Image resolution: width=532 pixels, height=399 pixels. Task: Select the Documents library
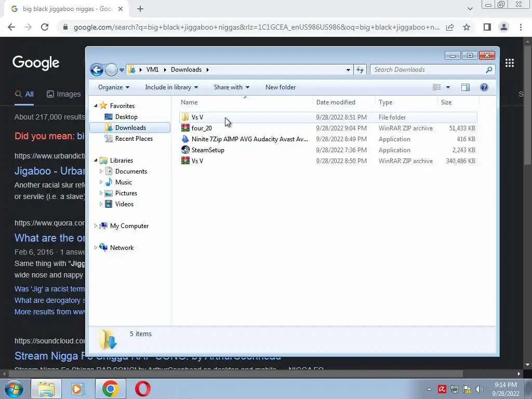(131, 171)
